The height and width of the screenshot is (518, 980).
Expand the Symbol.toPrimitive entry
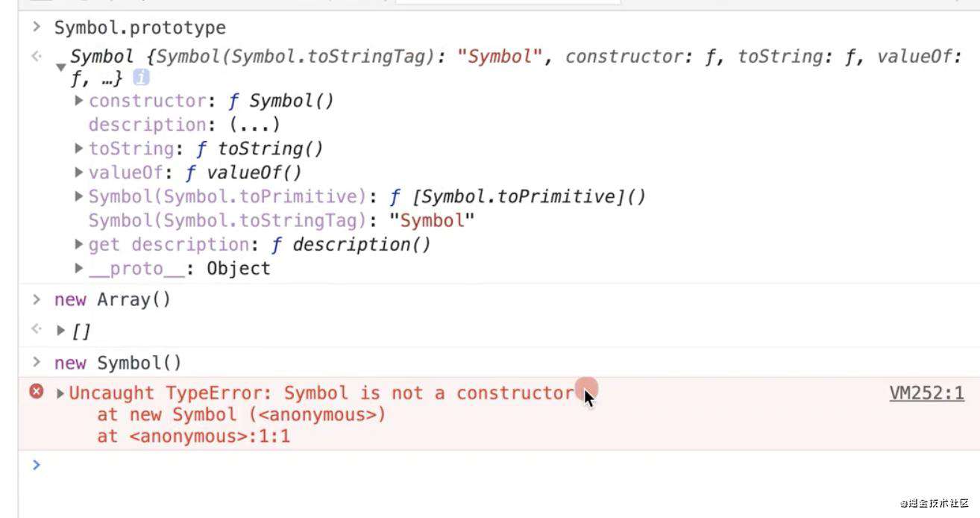[79, 196]
